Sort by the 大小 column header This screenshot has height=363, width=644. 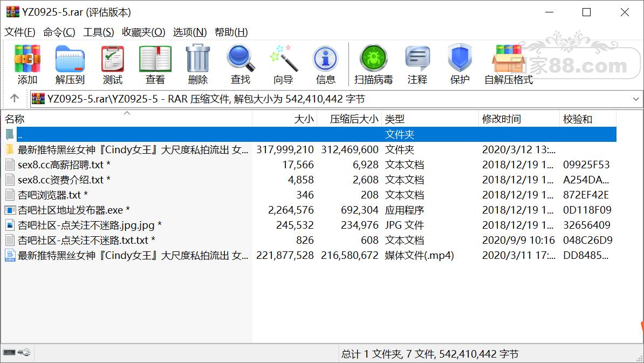tap(285, 119)
